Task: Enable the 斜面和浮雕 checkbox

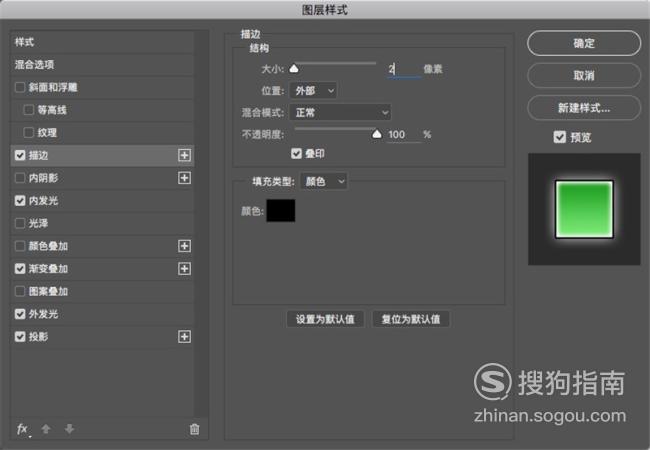Action: point(20,87)
